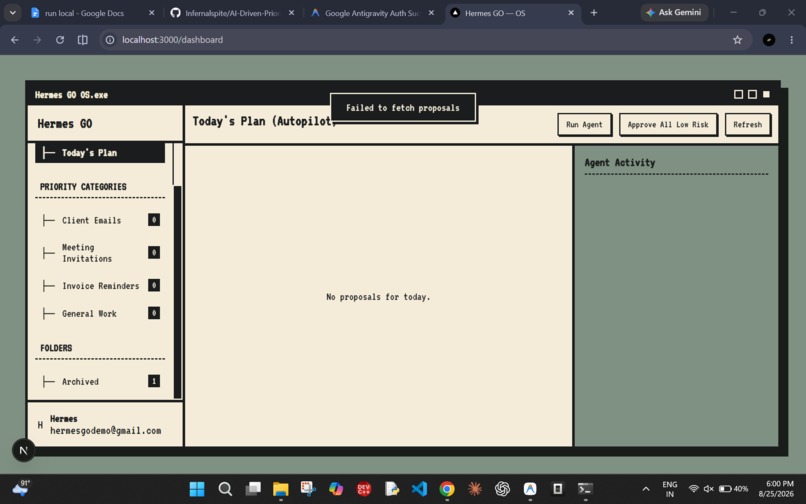Image resolution: width=806 pixels, height=504 pixels.
Task: Switch to Google Antigravity Auth tab
Action: click(372, 13)
